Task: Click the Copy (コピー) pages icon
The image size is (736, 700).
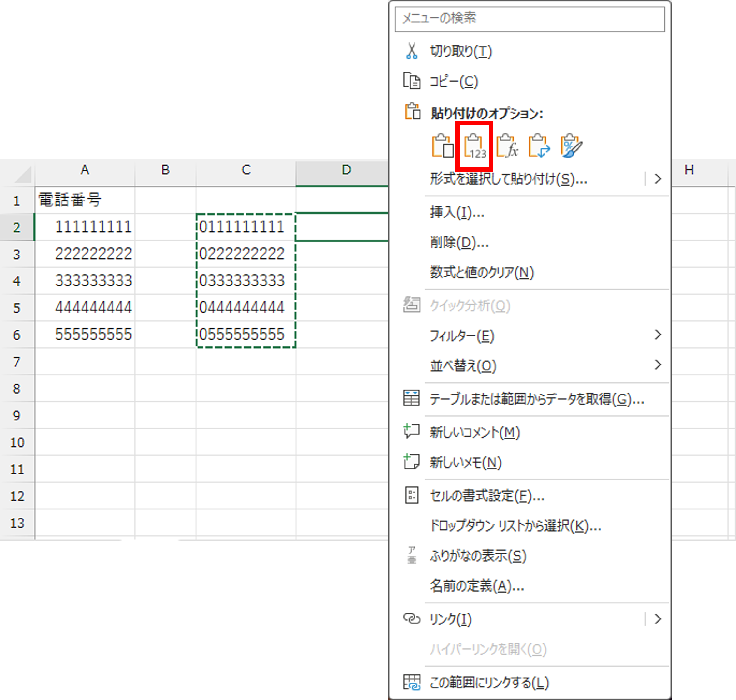Action: coord(411,81)
